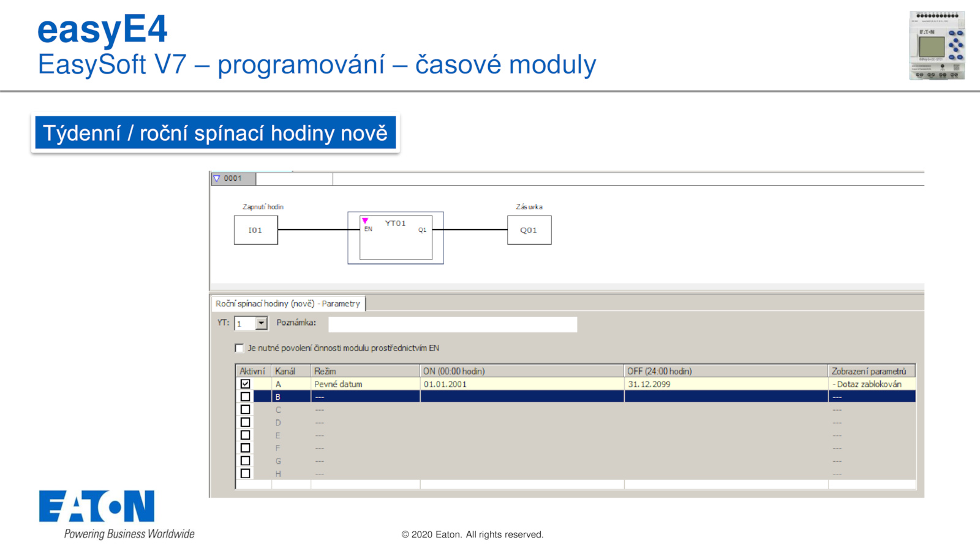The image size is (980, 551).
Task: Select the I01 input contact block
Action: (x=256, y=230)
